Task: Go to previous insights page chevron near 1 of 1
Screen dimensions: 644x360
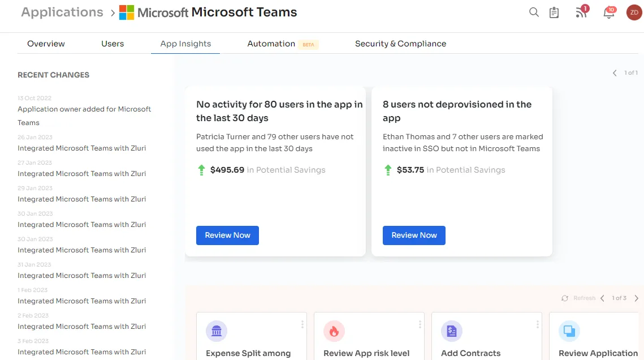Action: coord(615,73)
